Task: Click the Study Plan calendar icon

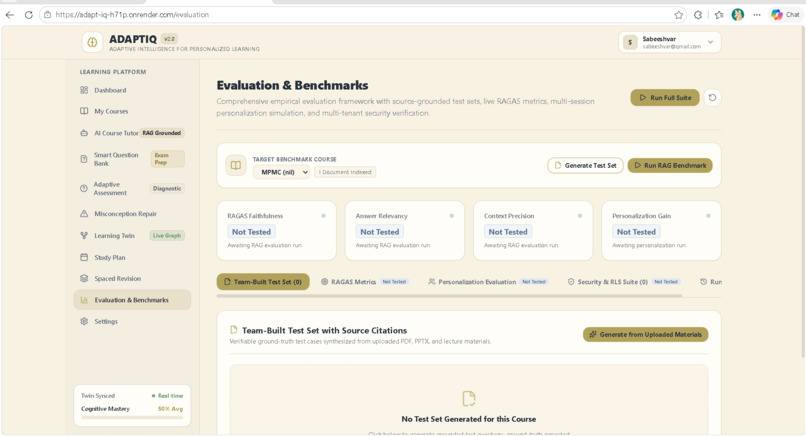Action: tap(84, 257)
